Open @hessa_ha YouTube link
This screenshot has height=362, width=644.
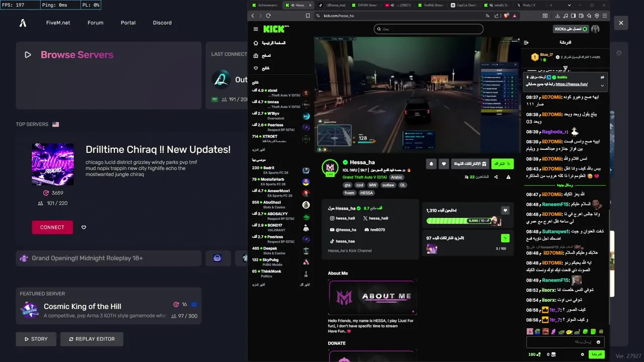(x=343, y=230)
